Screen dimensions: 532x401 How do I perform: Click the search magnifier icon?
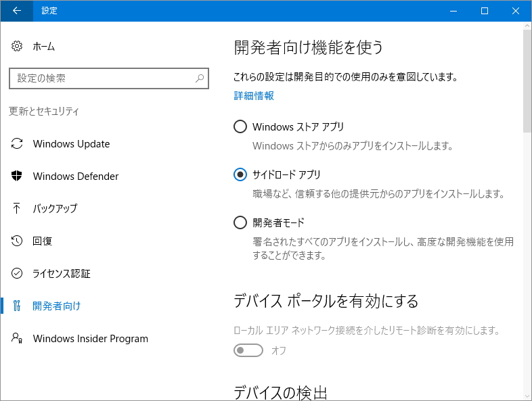coord(200,78)
